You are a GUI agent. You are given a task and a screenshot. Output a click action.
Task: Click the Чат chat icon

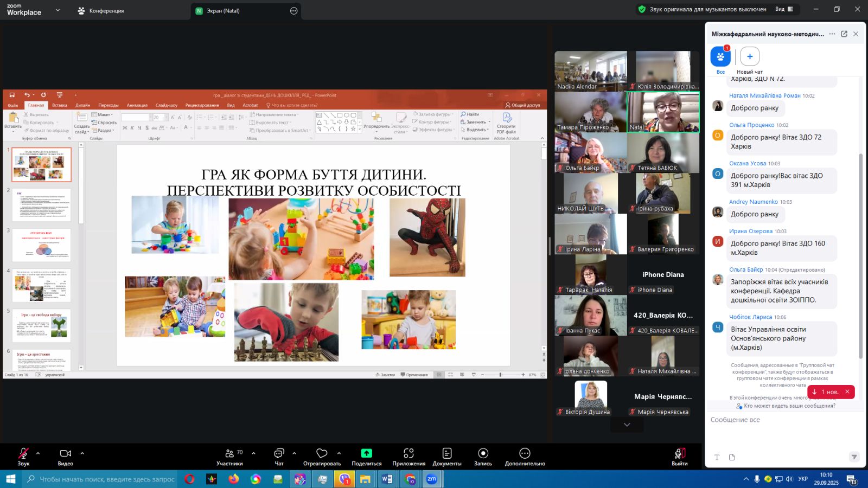click(x=279, y=455)
